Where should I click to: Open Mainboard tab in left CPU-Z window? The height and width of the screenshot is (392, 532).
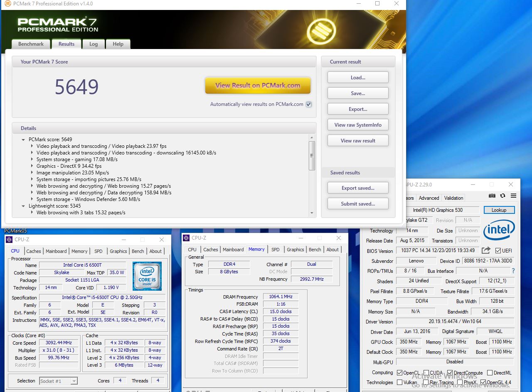coord(56,251)
